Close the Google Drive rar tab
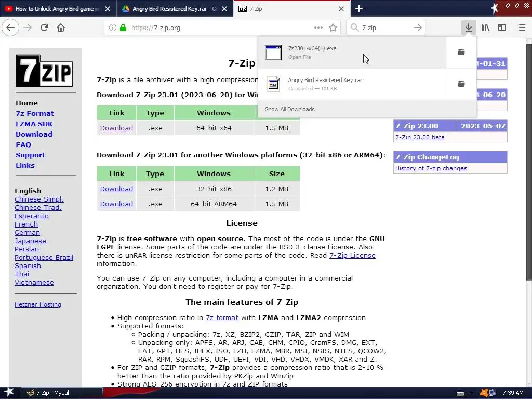The image size is (532, 399). (x=224, y=9)
